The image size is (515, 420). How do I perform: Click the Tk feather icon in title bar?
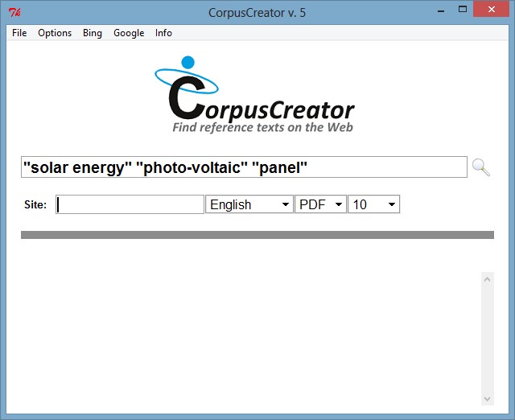pyautogui.click(x=14, y=13)
